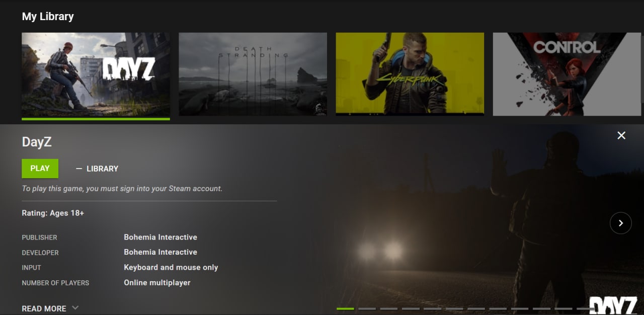Click the INPUT label
The height and width of the screenshot is (315, 644).
pos(31,268)
